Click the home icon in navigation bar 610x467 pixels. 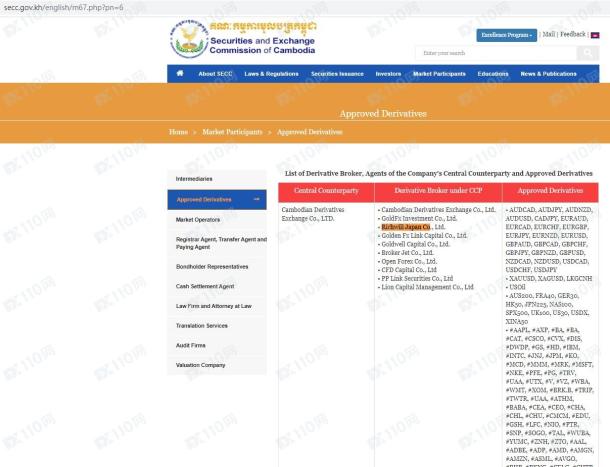click(180, 73)
